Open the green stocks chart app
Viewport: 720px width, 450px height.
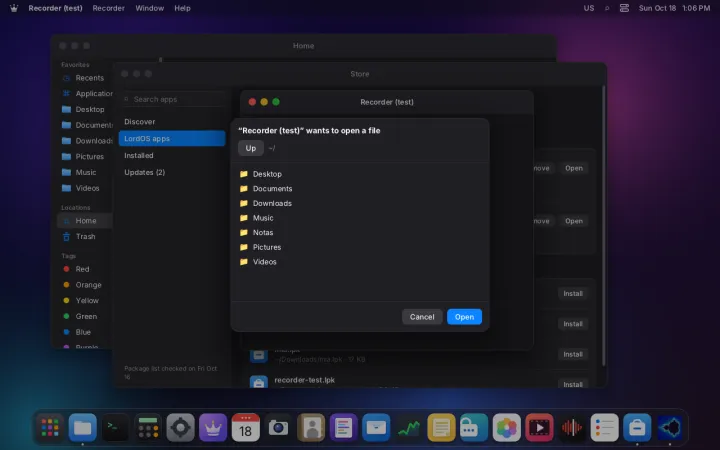tap(409, 428)
